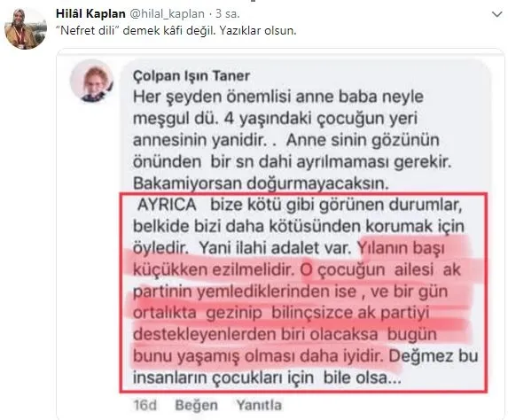Screen dimensions: 508x420
Task: Click the text Yani ilahi adalet var
Action: point(275,248)
